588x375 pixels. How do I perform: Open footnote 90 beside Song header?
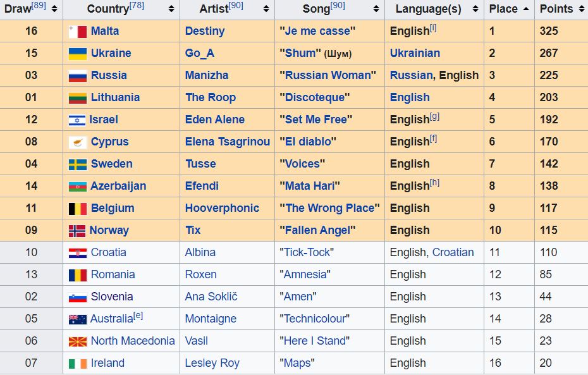tap(338, 6)
